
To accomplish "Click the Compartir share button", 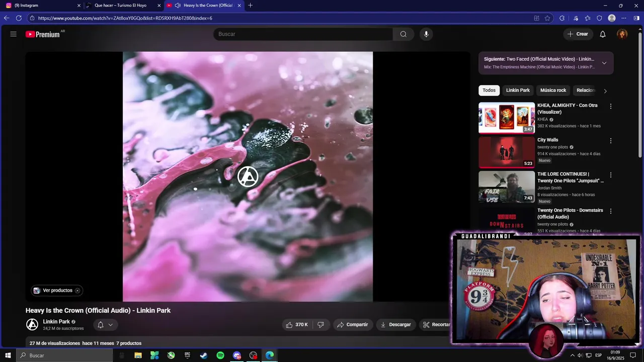I will click(x=353, y=325).
